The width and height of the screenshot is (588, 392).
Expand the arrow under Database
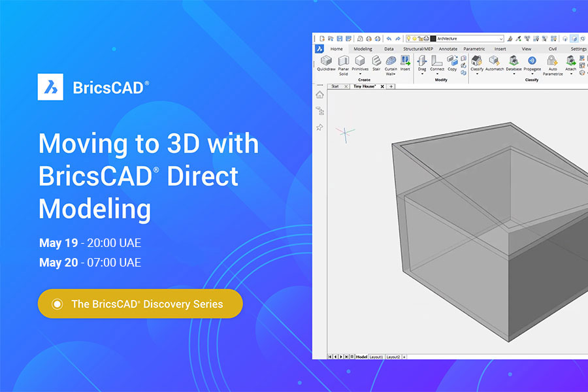coord(514,74)
